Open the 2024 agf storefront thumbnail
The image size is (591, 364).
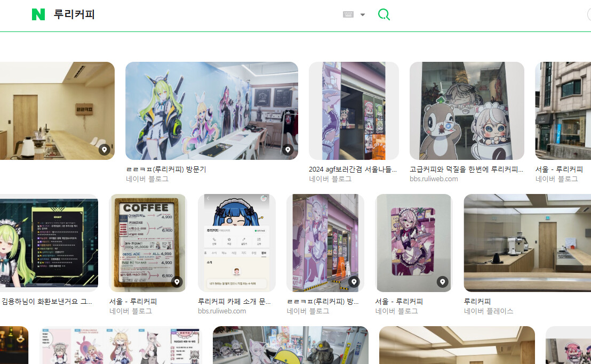point(354,111)
